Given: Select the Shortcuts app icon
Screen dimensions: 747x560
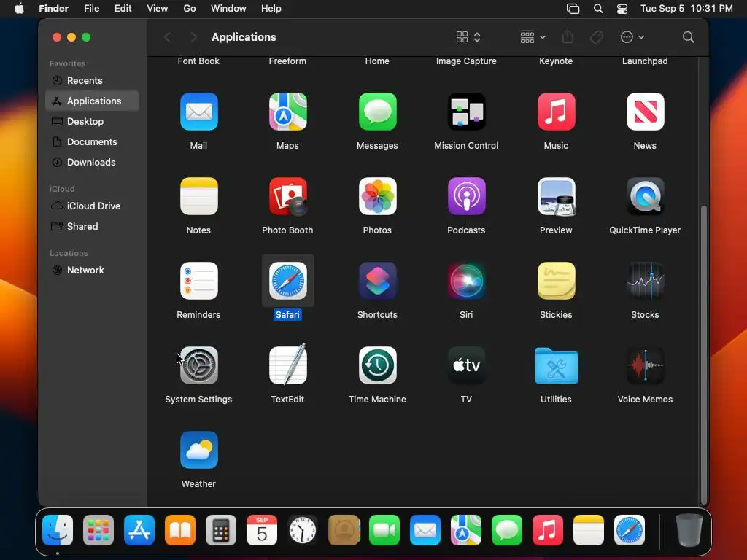Looking at the screenshot, I should [x=377, y=281].
